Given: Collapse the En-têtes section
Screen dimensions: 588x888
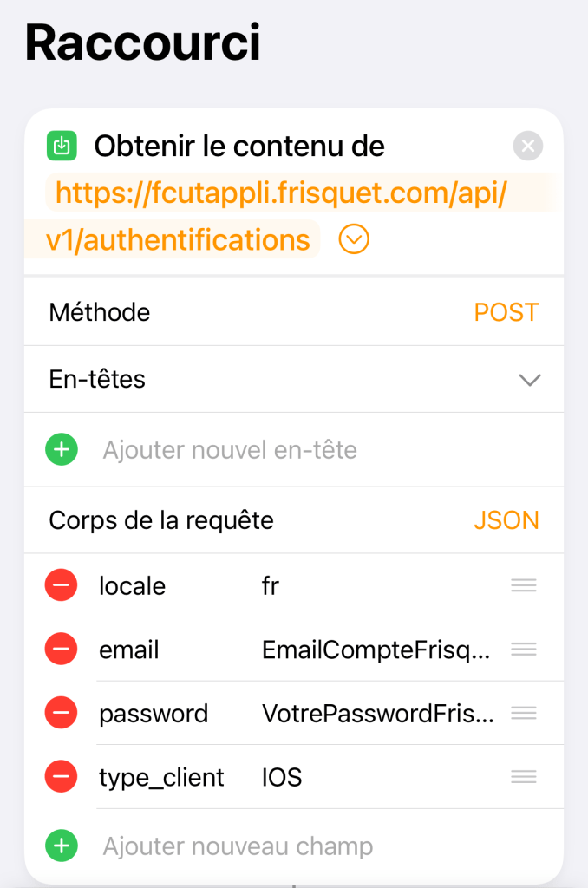Looking at the screenshot, I should pos(529,380).
